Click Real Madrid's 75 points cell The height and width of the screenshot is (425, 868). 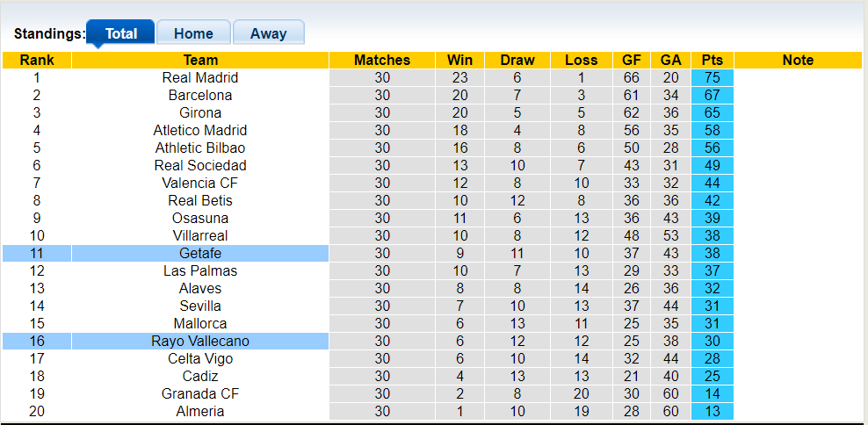[712, 77]
